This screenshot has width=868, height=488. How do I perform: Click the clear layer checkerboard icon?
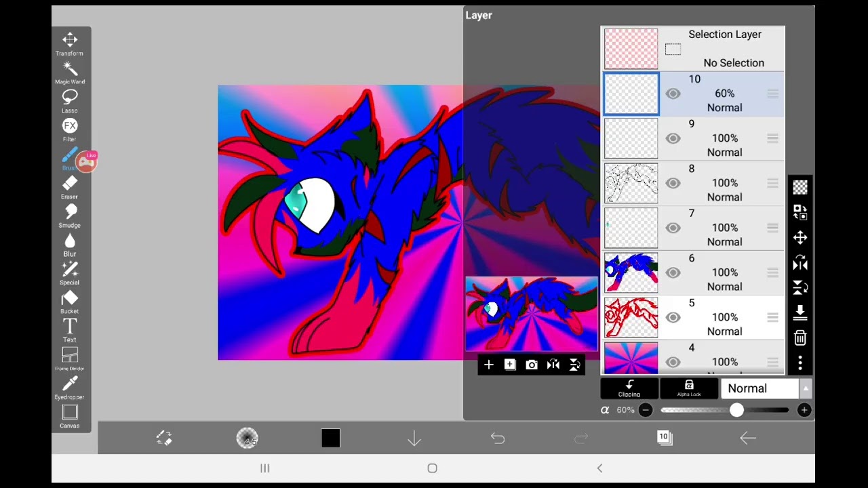click(800, 188)
